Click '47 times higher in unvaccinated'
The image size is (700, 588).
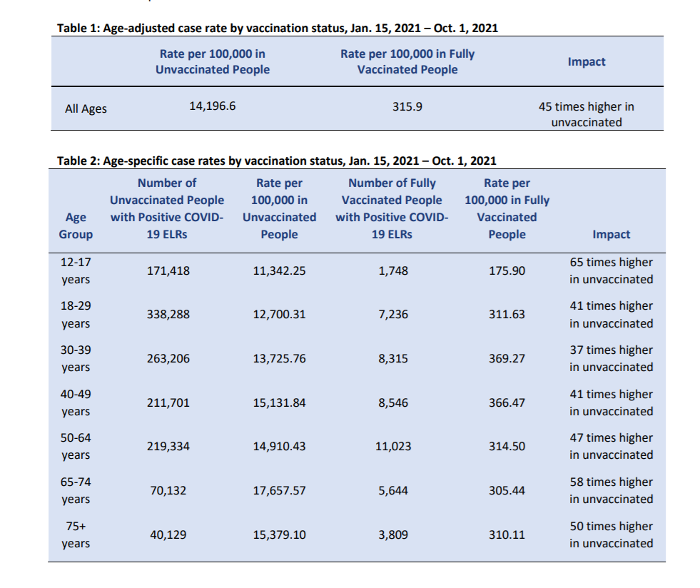611,447
